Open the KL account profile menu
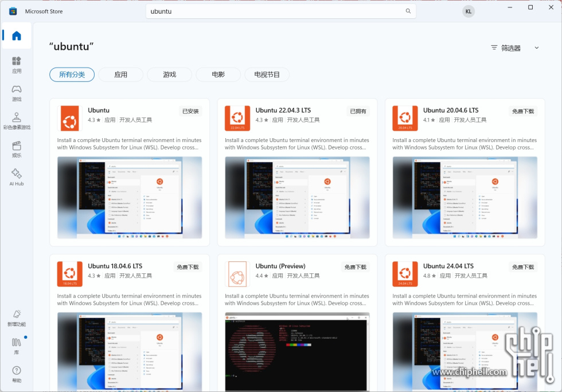 [x=468, y=11]
